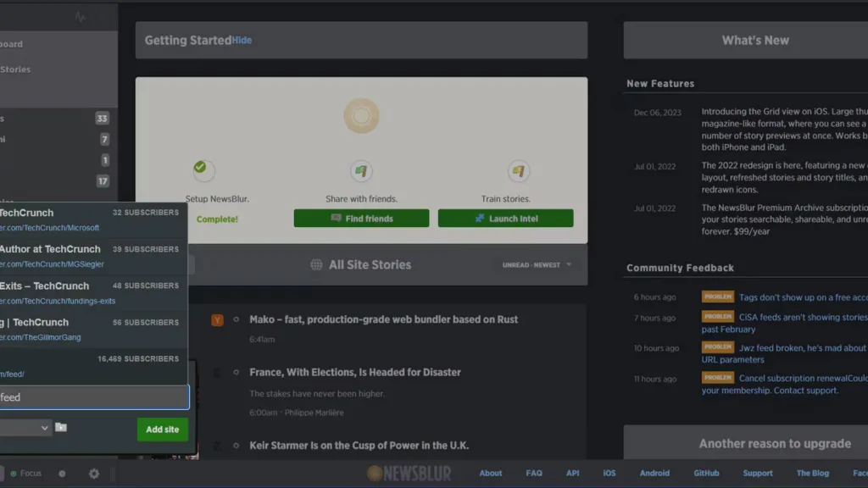Viewport: 868px width, 488px height.
Task: Choose the TechCrunch 32 subscribers suggestion
Action: pos(92,220)
